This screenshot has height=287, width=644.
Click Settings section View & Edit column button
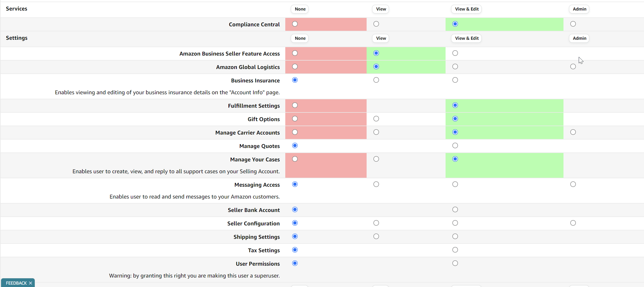[x=467, y=38]
